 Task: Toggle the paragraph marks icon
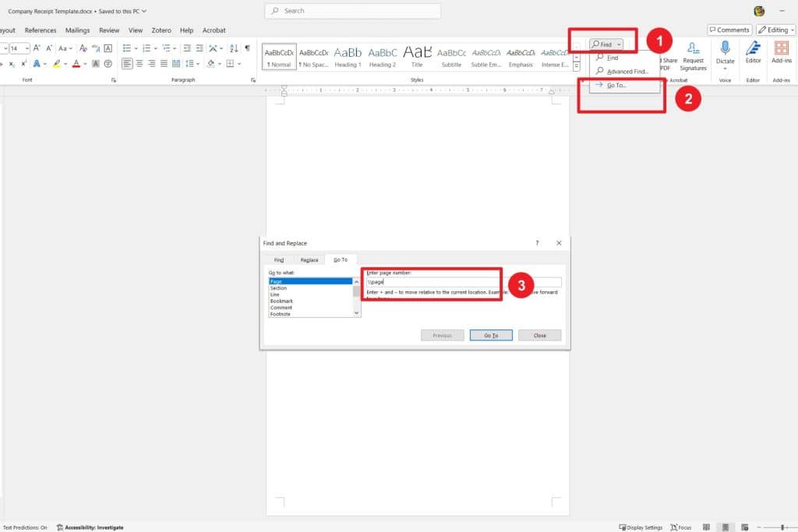[246, 48]
